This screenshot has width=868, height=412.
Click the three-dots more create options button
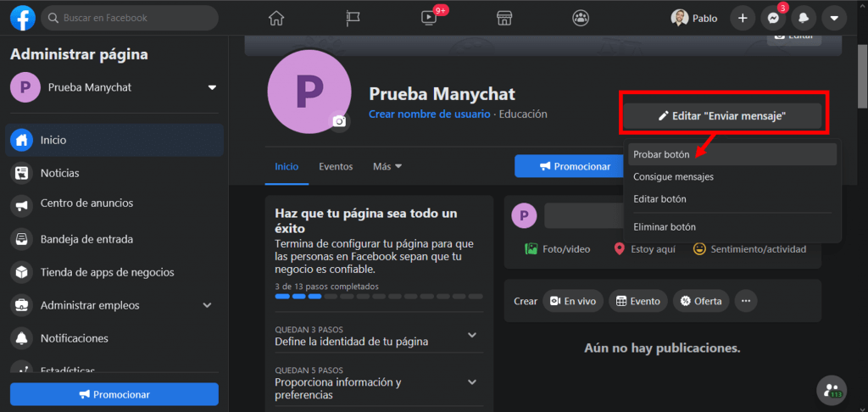coord(746,301)
